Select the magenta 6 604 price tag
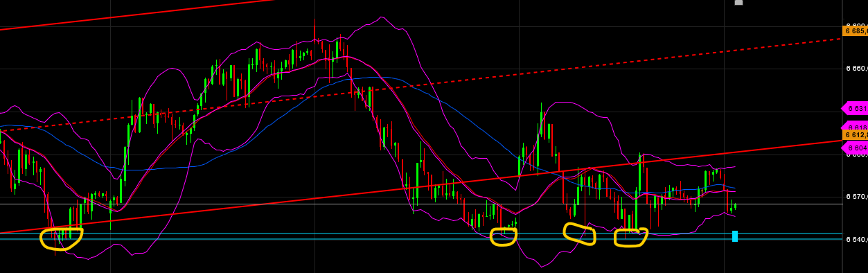 click(855, 148)
